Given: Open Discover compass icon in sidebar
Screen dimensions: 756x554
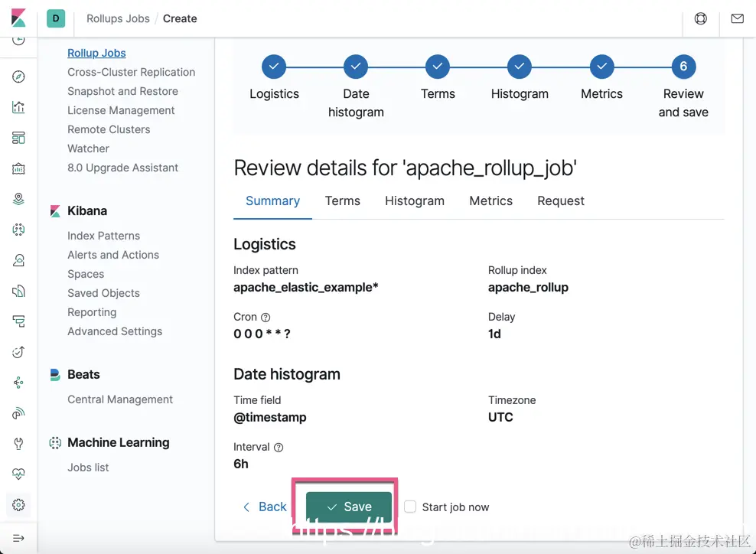Looking at the screenshot, I should (18, 77).
